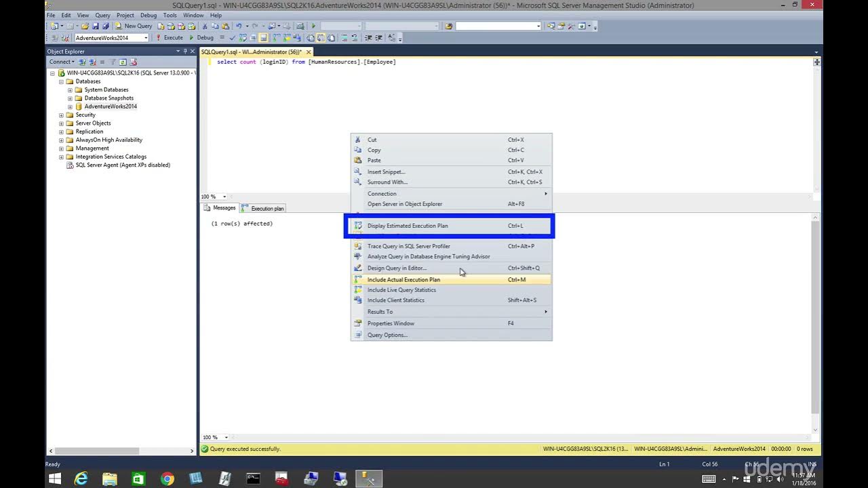Select Surround With menu entry
Screen dimensions: 868x488
[451, 182]
